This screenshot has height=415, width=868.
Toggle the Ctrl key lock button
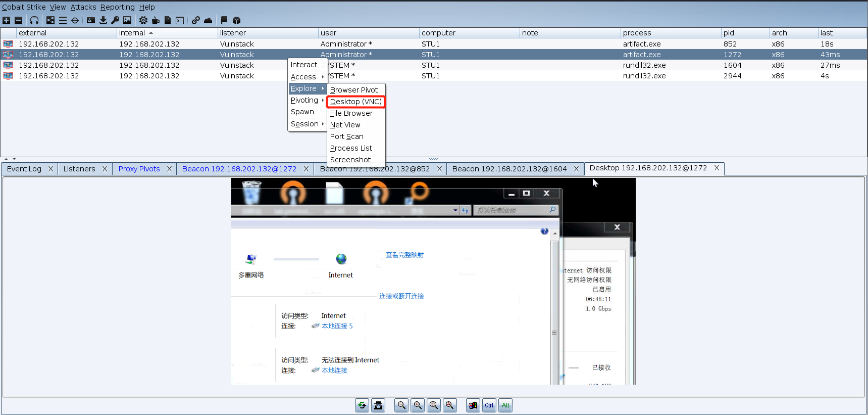click(489, 405)
